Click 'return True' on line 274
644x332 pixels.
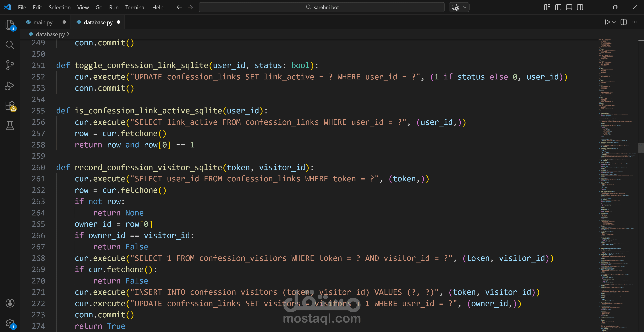[x=100, y=326]
